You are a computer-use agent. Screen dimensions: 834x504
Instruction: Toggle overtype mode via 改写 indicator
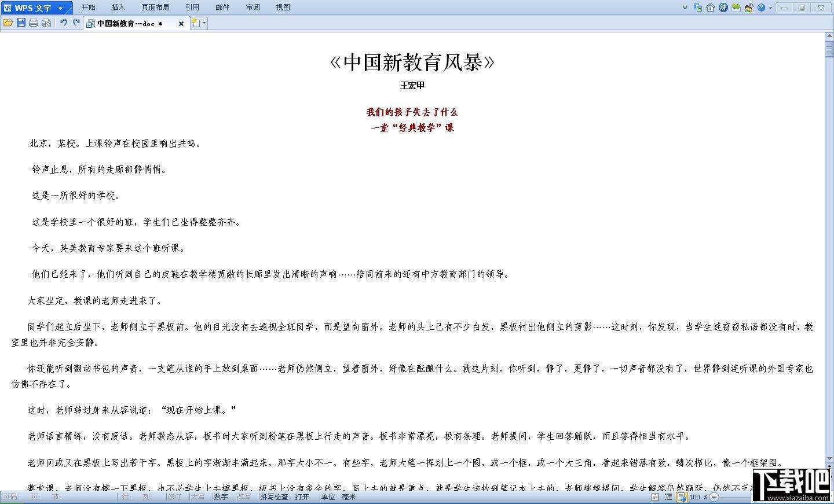coord(243,496)
